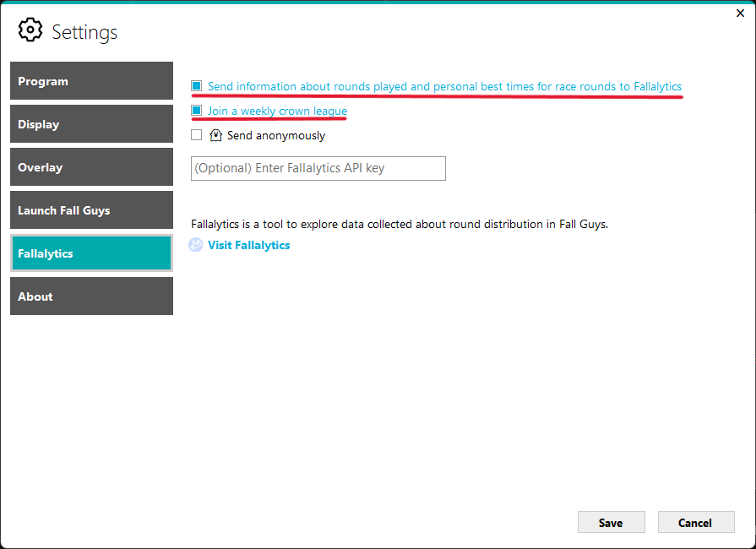Screen dimensions: 756x549
Task: Open the About tab
Action: click(x=91, y=296)
